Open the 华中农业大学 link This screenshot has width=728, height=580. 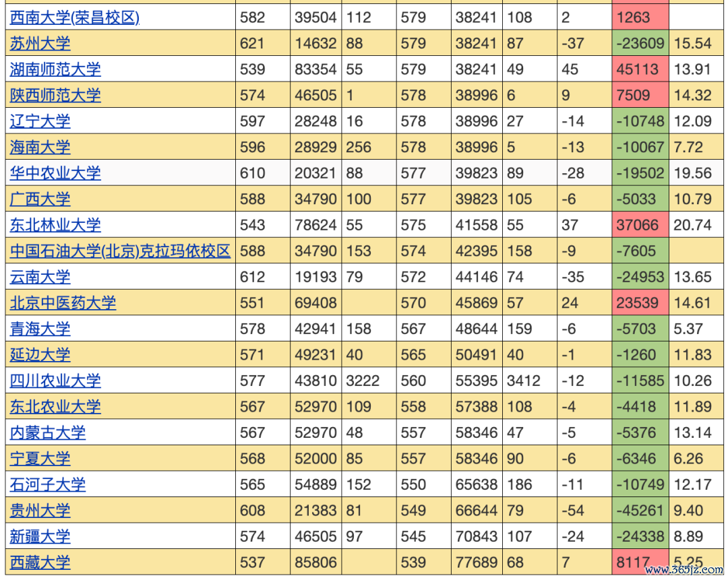click(x=55, y=174)
